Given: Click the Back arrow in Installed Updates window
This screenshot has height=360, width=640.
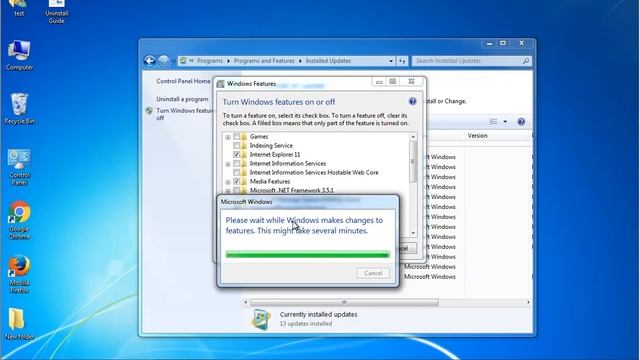Looking at the screenshot, I should coord(150,61).
